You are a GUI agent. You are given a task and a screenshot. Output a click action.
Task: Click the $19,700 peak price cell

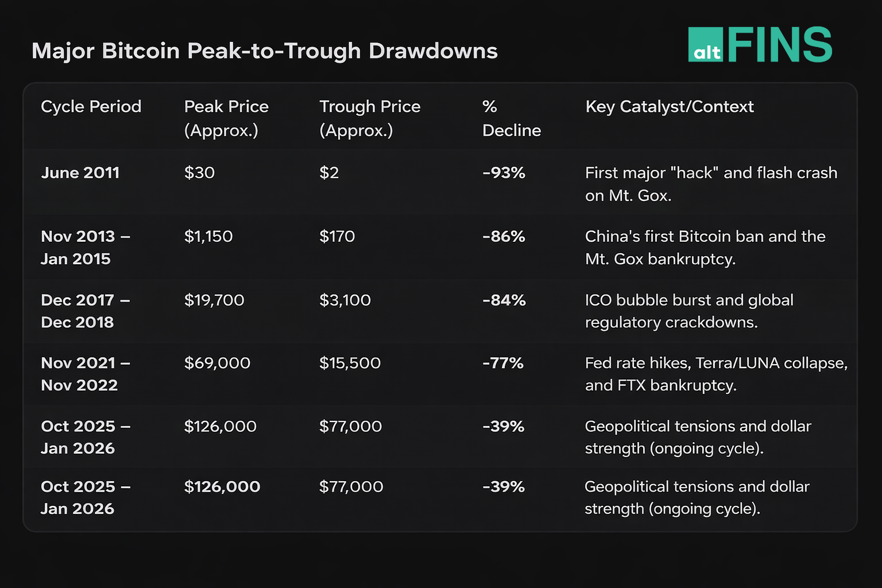click(x=214, y=300)
